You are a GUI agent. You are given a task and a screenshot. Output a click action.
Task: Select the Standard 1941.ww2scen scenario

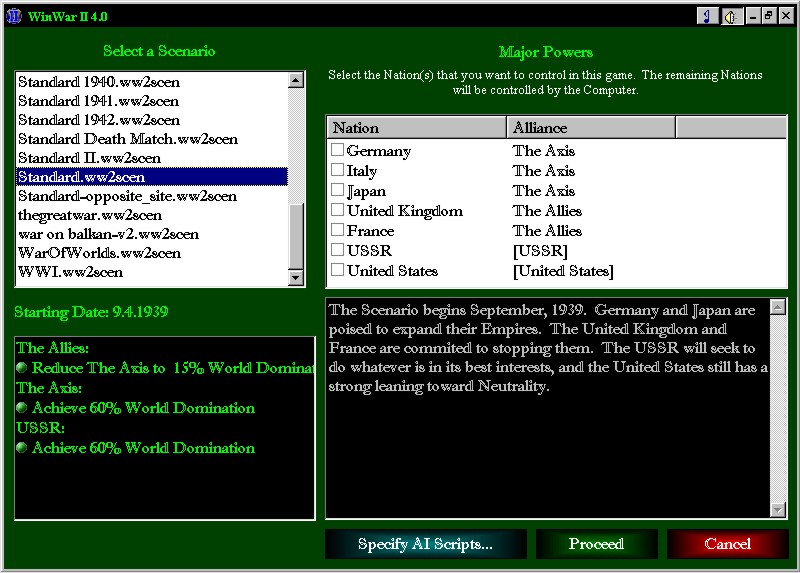(x=152, y=101)
